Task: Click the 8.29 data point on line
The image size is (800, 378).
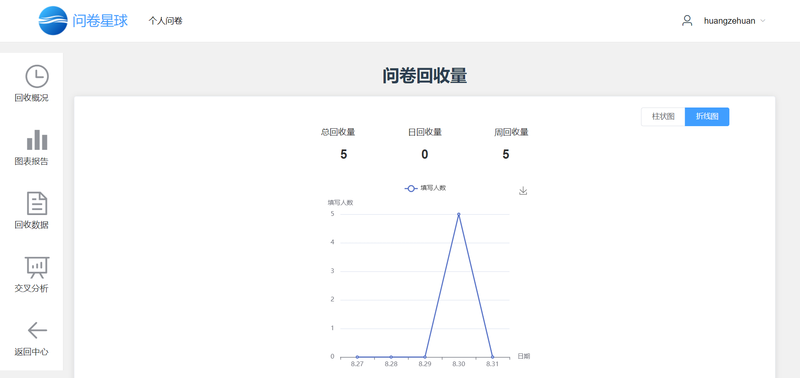Action: point(425,357)
